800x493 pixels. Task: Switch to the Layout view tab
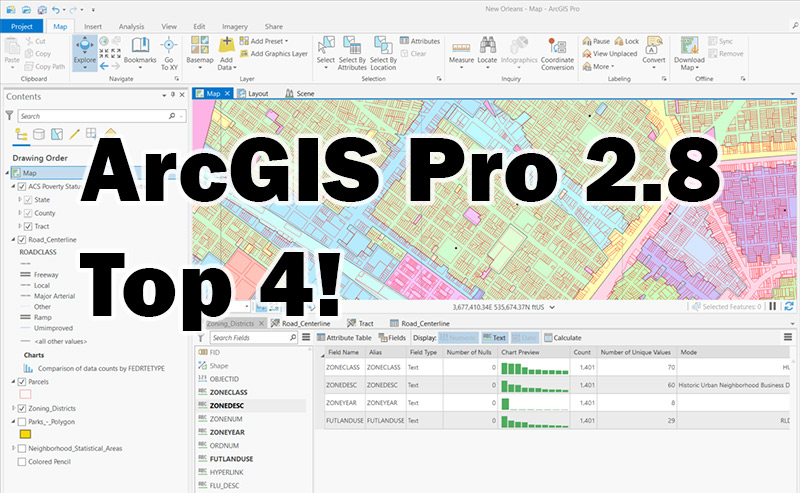point(253,93)
